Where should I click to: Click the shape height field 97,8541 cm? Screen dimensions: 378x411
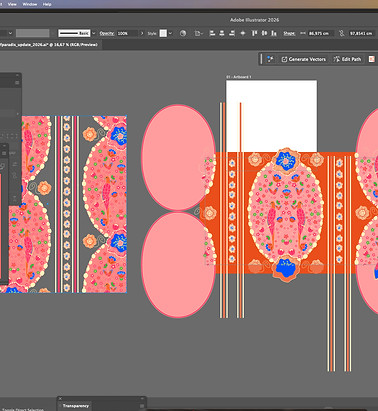361,33
